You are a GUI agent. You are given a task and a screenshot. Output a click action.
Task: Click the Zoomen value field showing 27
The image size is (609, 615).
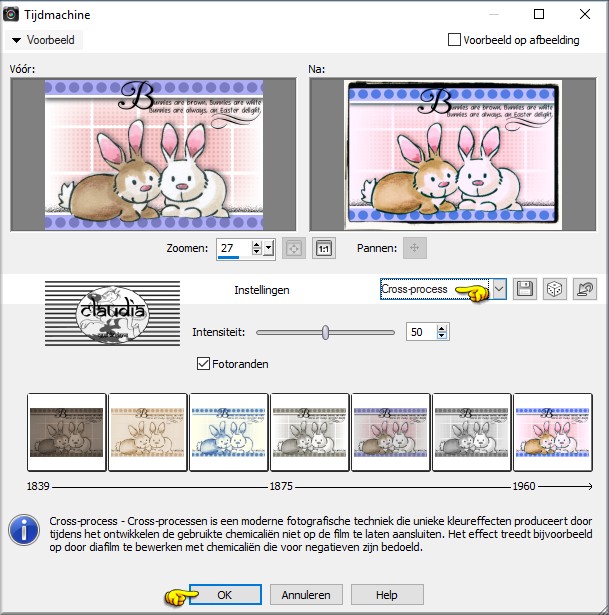tap(234, 248)
